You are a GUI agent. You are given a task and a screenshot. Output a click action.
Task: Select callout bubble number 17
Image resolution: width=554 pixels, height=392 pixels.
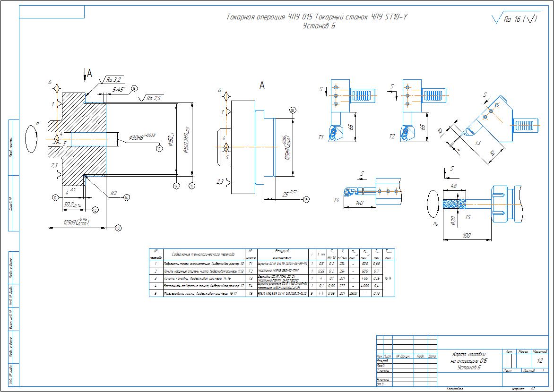pyautogui.click(x=159, y=149)
